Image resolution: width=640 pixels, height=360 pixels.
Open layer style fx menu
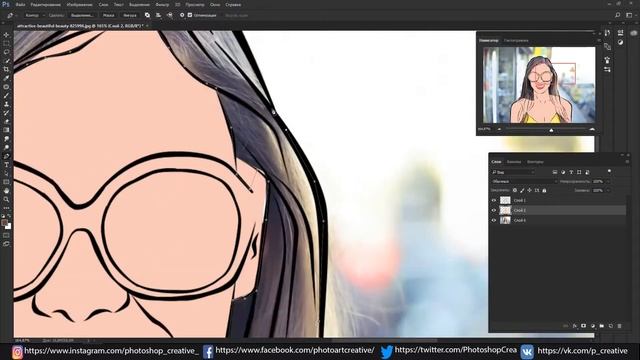click(575, 326)
